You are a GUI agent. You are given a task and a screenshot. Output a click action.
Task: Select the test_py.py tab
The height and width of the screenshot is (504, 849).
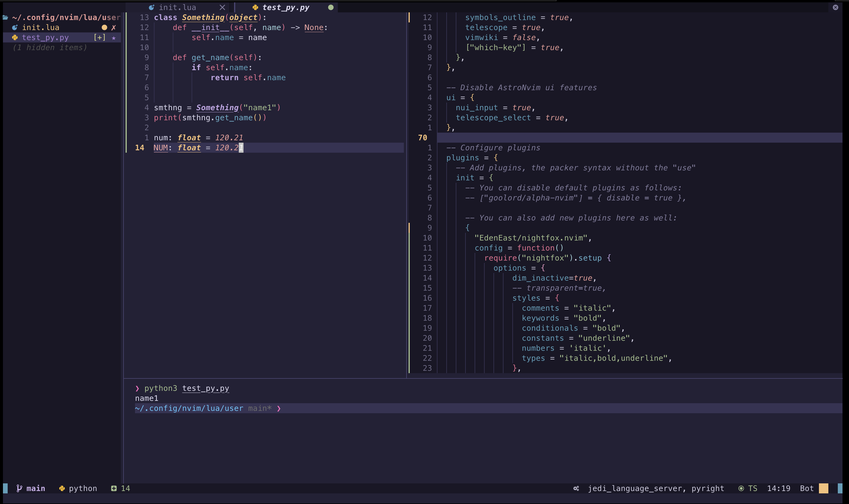285,7
